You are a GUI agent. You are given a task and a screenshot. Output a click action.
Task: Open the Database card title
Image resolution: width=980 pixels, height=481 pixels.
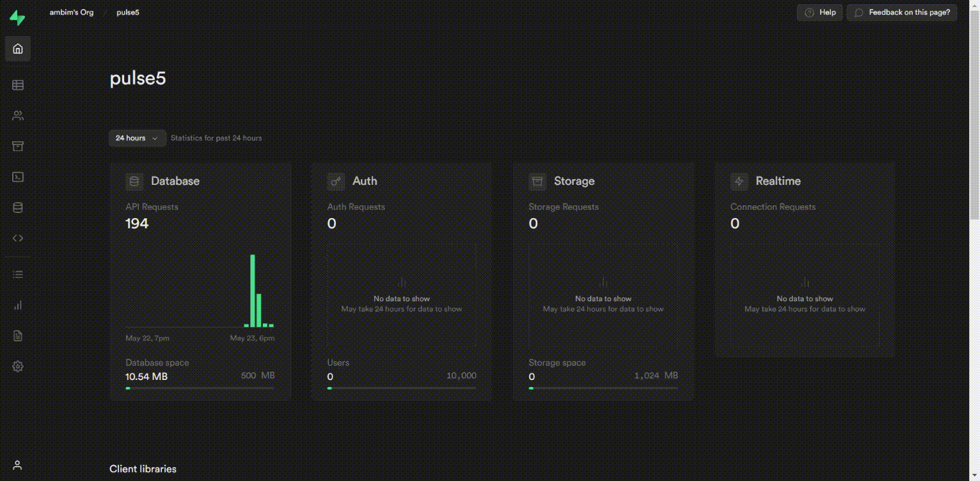(x=175, y=181)
